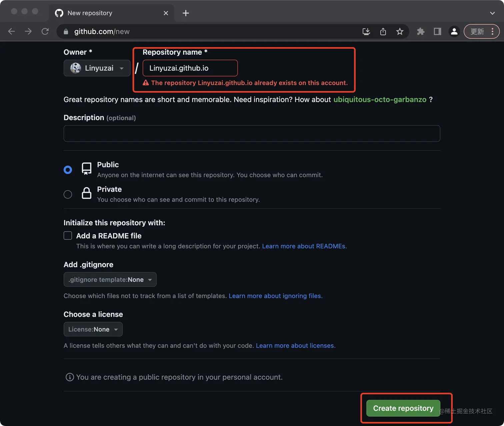This screenshot has width=504, height=426.
Task: Click the "Private" heading text
Action: [x=109, y=189]
